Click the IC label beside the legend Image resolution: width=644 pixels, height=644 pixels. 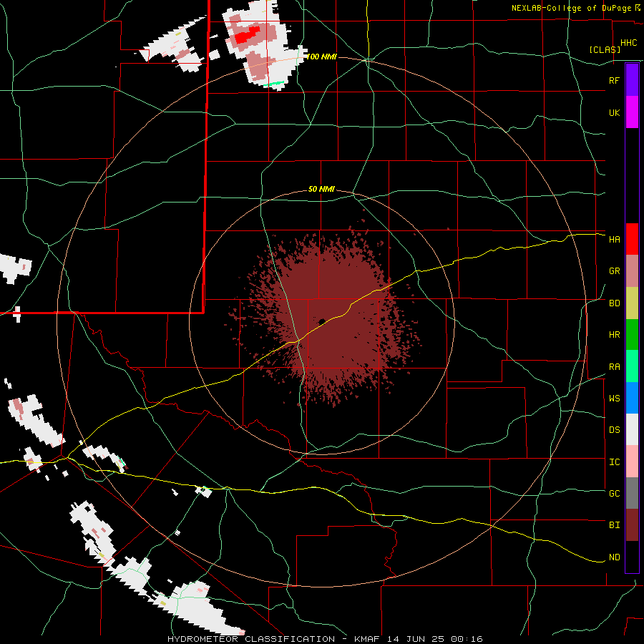(x=615, y=462)
